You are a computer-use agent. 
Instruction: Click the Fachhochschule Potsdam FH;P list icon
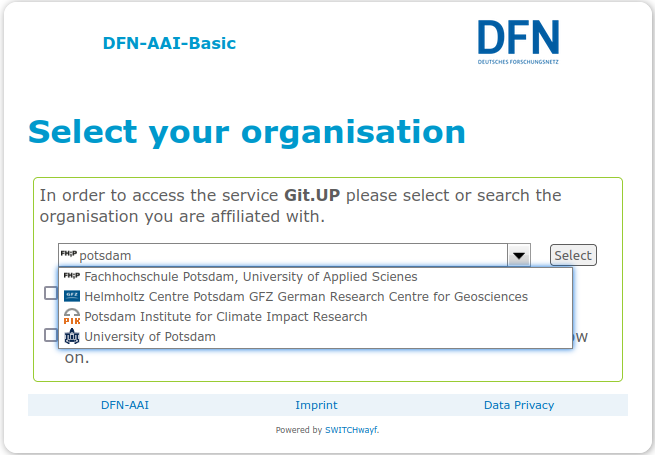tap(72, 275)
